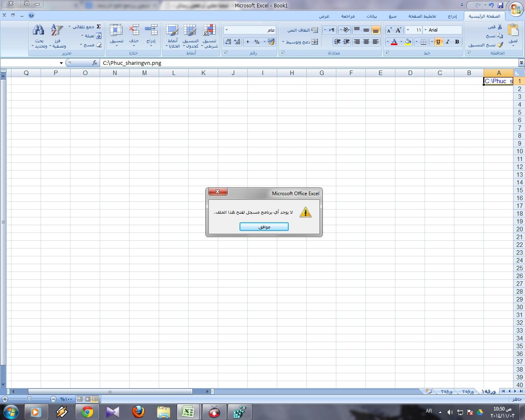Click the Office Button logo
Viewport: 525px width, 420px height.
(x=515, y=9)
